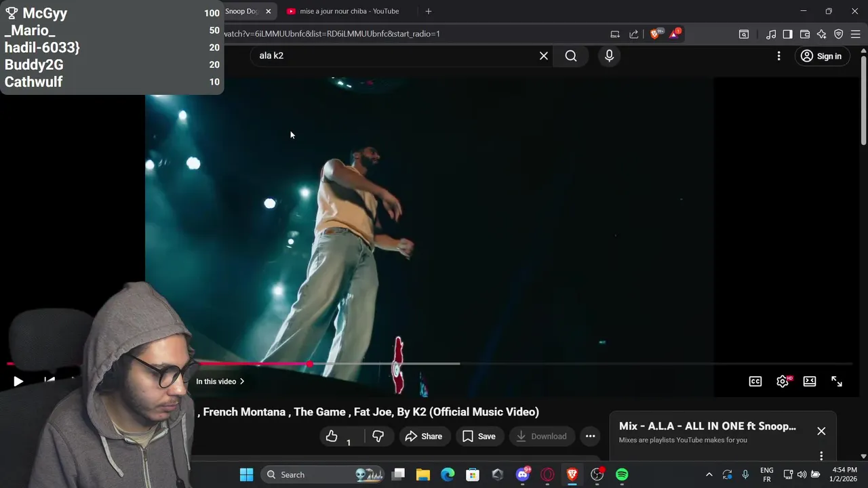Screen dimensions: 868x488
Task: Start voice search with microphone
Action: 609,56
